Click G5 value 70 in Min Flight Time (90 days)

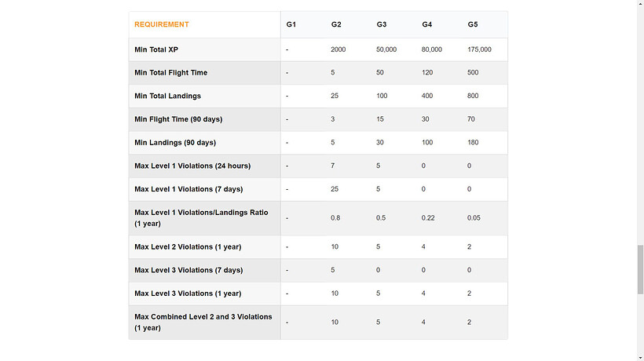[471, 119]
